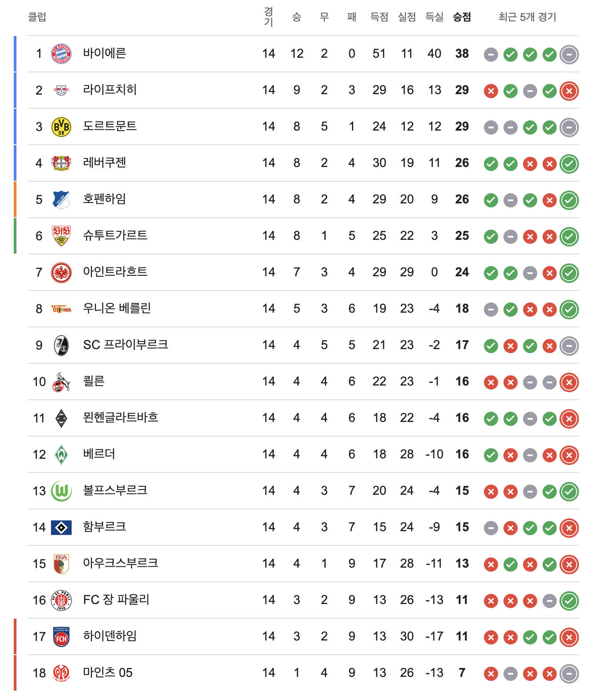The height and width of the screenshot is (700, 595).
Task: Open the 라이프치히 team link
Action: (x=110, y=90)
